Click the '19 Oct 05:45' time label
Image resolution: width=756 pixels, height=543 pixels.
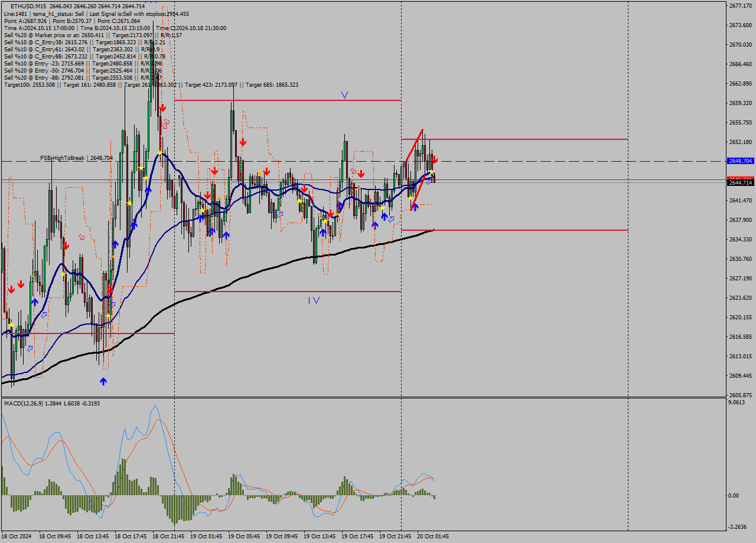(x=244, y=537)
